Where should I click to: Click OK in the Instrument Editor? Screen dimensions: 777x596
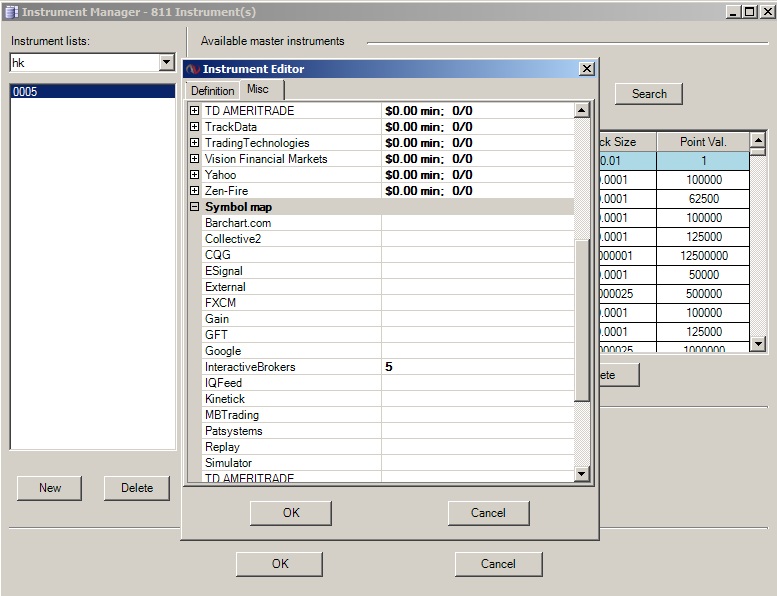291,513
